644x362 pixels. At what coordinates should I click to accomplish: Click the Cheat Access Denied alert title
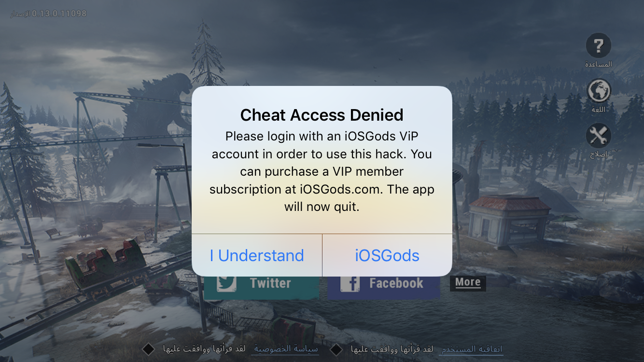322,115
